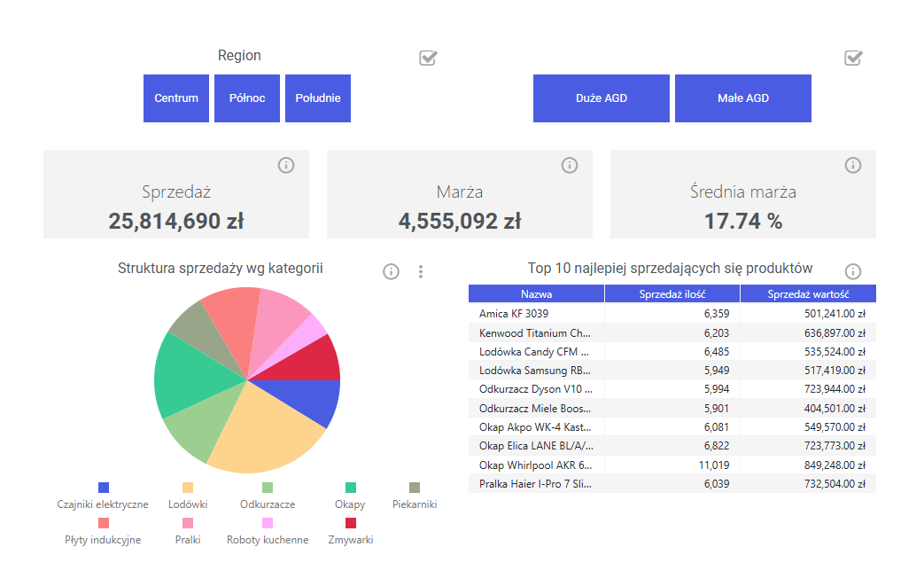The width and height of the screenshot is (924, 586).
Task: Select the Okap Whirlpool AKR table row
Action: coord(672,465)
